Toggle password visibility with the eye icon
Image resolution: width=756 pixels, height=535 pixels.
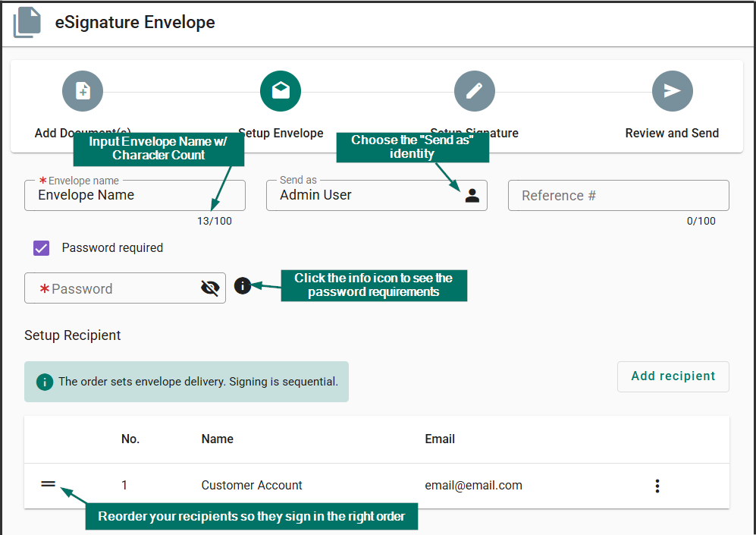click(210, 288)
